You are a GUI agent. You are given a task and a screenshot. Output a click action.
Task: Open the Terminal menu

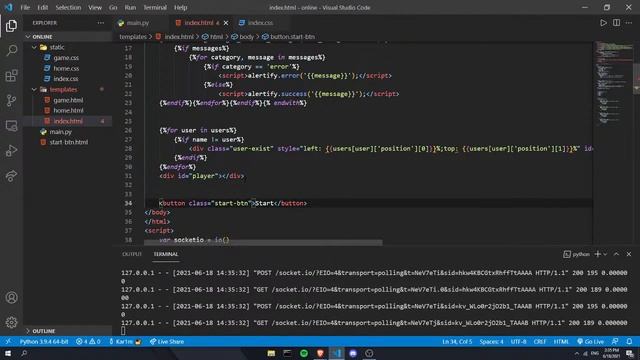coord(155,7)
